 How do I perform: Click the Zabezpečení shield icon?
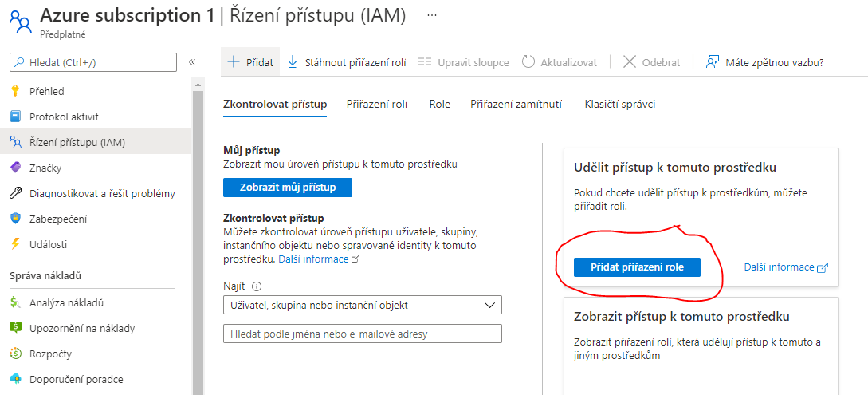[x=14, y=219]
